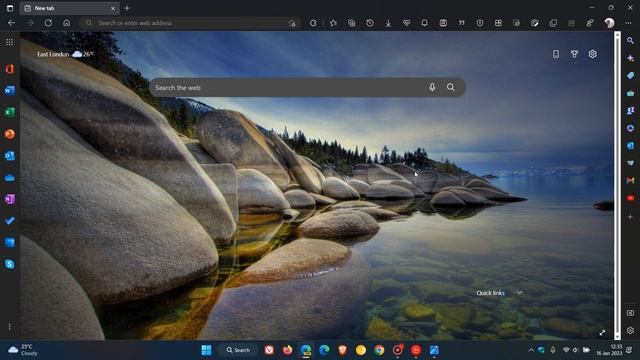The image size is (640, 360).
Task: Open the taskbar Search box
Action: (x=238, y=350)
